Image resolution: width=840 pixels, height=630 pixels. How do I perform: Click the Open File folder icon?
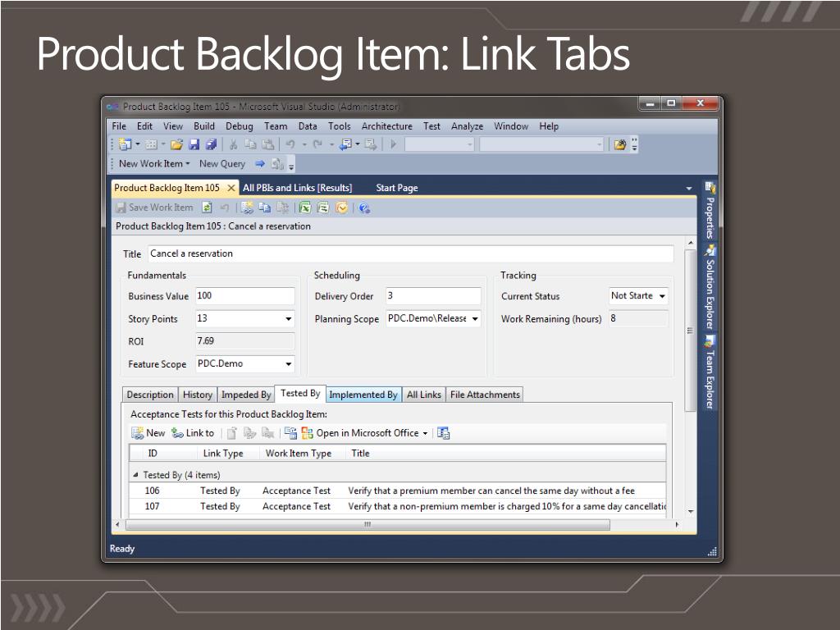coord(177,144)
